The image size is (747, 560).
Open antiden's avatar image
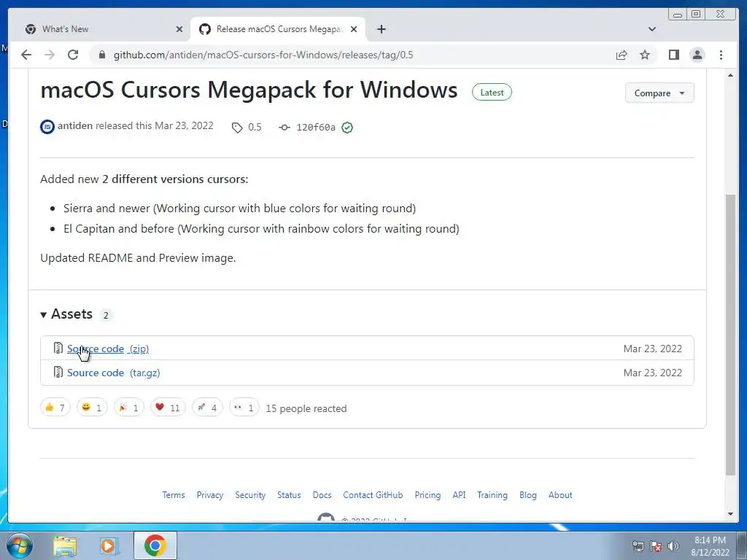click(x=47, y=127)
